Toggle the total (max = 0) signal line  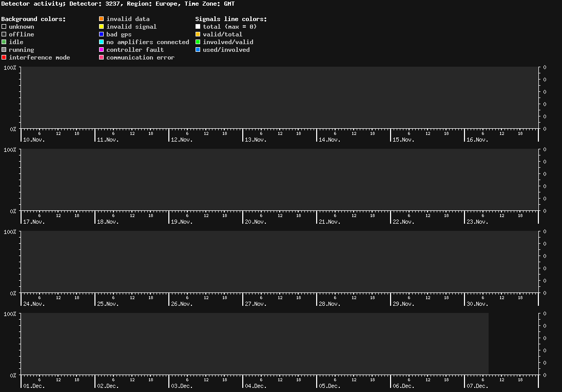198,26
